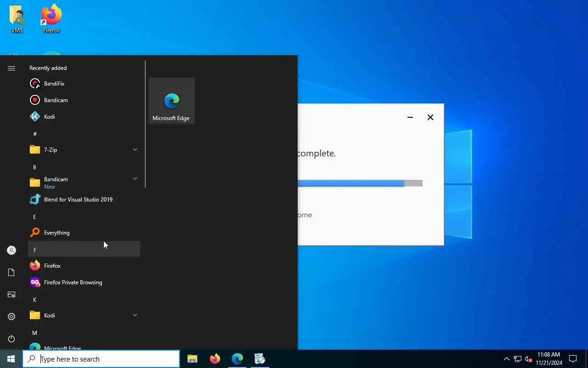Open the 7-Zip folder entry
The width and height of the screenshot is (588, 368).
[84, 150]
